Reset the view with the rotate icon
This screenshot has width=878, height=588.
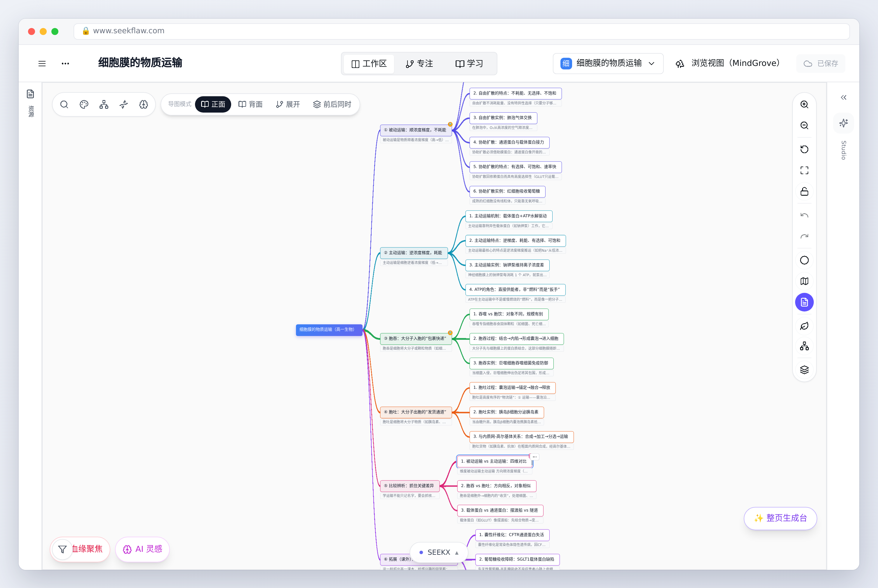804,149
